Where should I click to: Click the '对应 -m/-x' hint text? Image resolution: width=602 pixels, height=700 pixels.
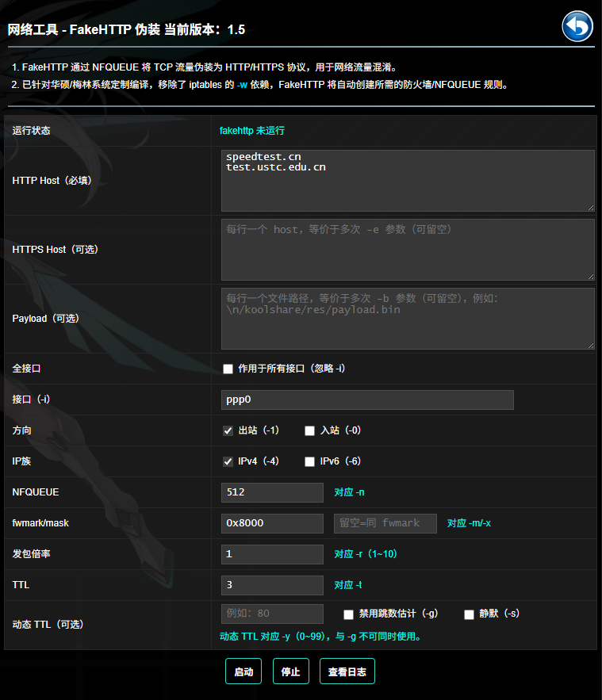pos(469,522)
